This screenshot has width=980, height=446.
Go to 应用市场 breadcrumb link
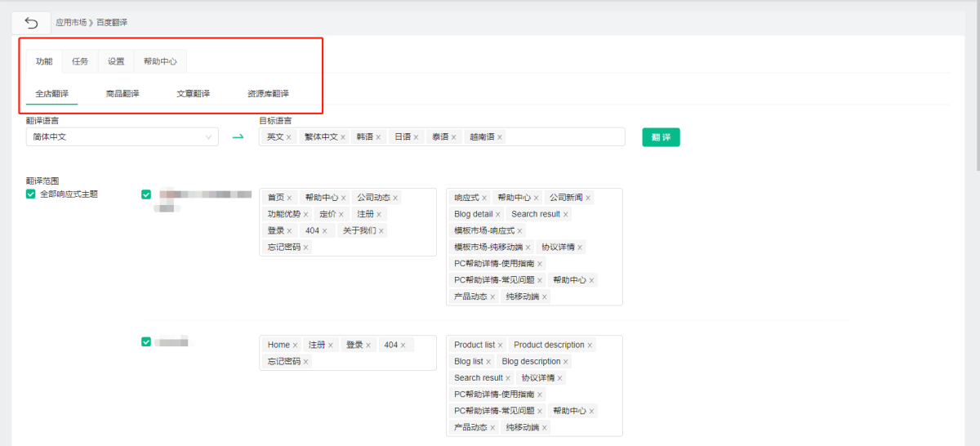tap(70, 23)
